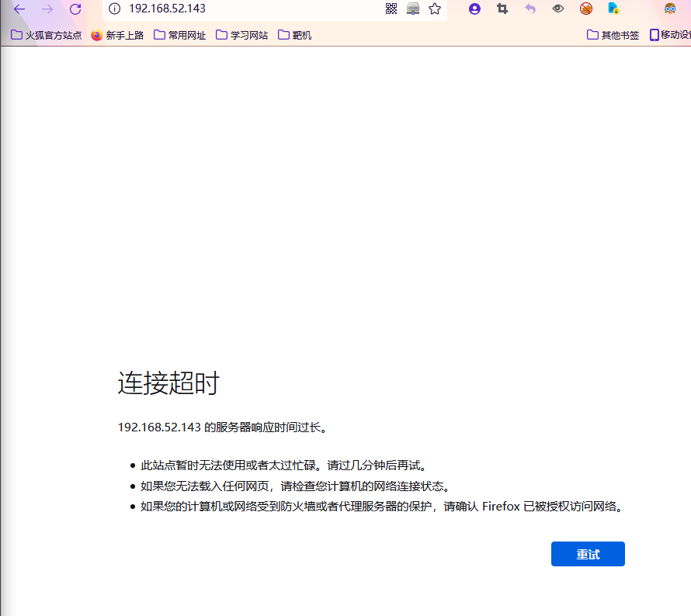Viewport: 691px width, 616px height.
Task: Open the Firefox account icon
Action: coord(474,9)
